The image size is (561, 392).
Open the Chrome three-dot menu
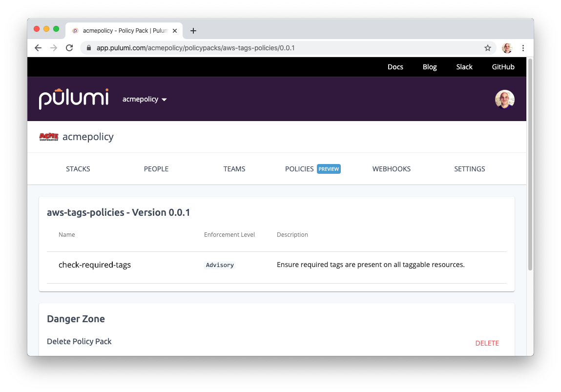pos(523,48)
